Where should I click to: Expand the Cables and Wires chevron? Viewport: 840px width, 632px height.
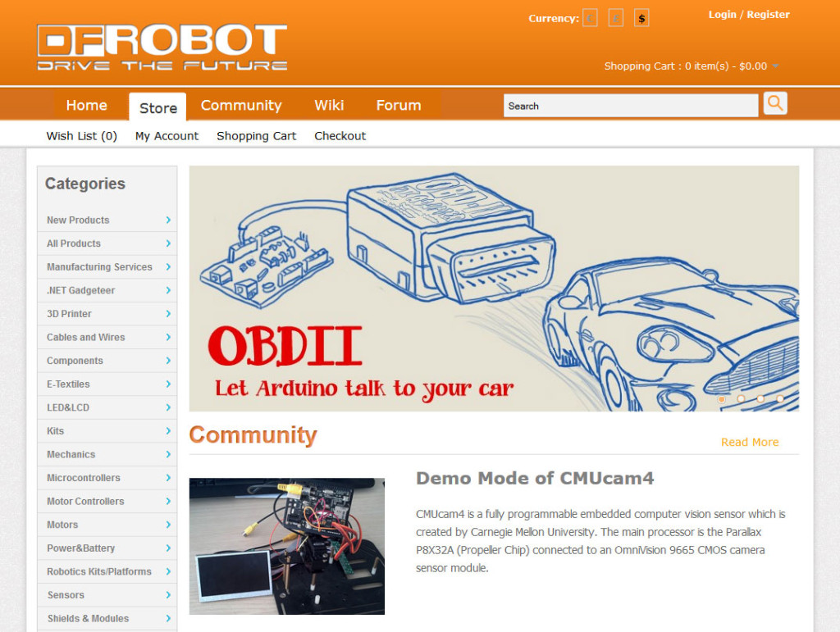click(168, 337)
